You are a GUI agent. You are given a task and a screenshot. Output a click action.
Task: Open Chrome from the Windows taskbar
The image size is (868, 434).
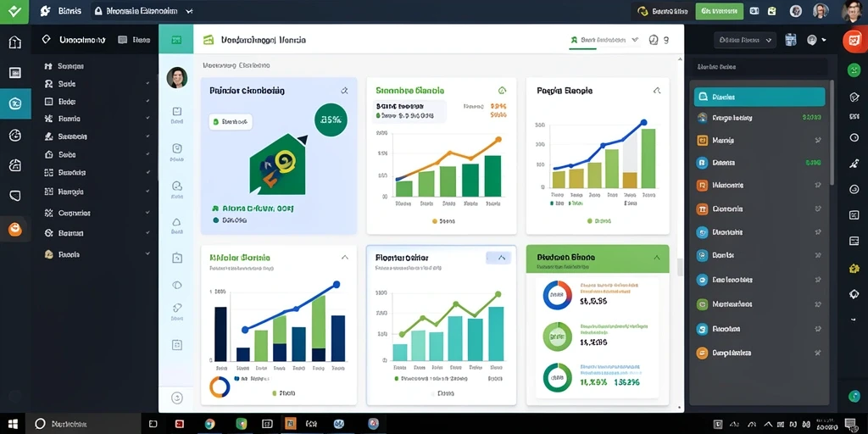click(x=209, y=424)
